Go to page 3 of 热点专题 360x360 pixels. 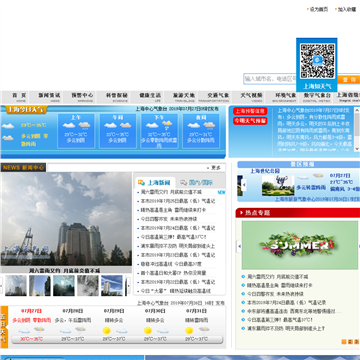pos(356,342)
